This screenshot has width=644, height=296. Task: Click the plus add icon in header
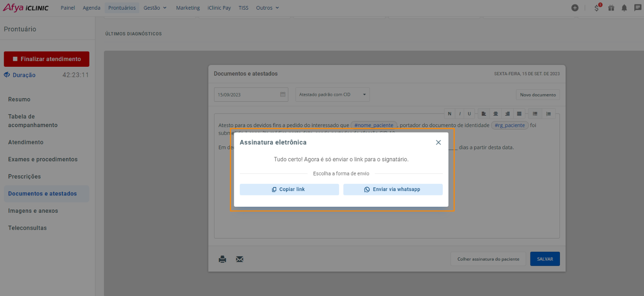575,8
